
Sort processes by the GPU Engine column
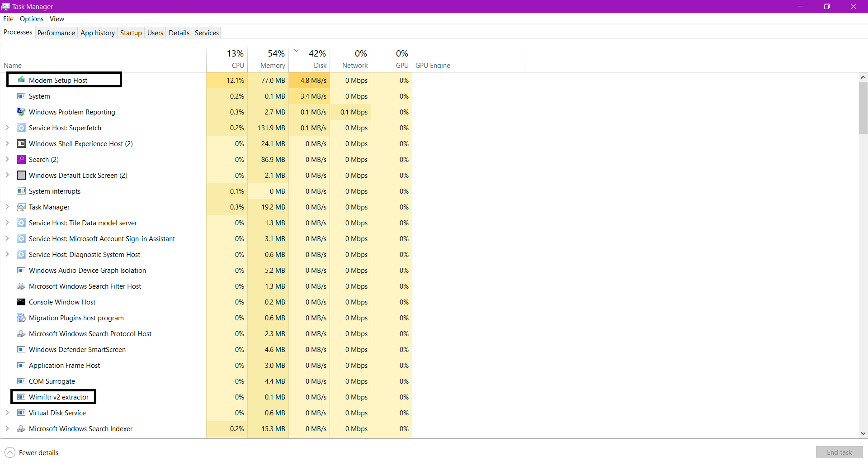(468, 59)
